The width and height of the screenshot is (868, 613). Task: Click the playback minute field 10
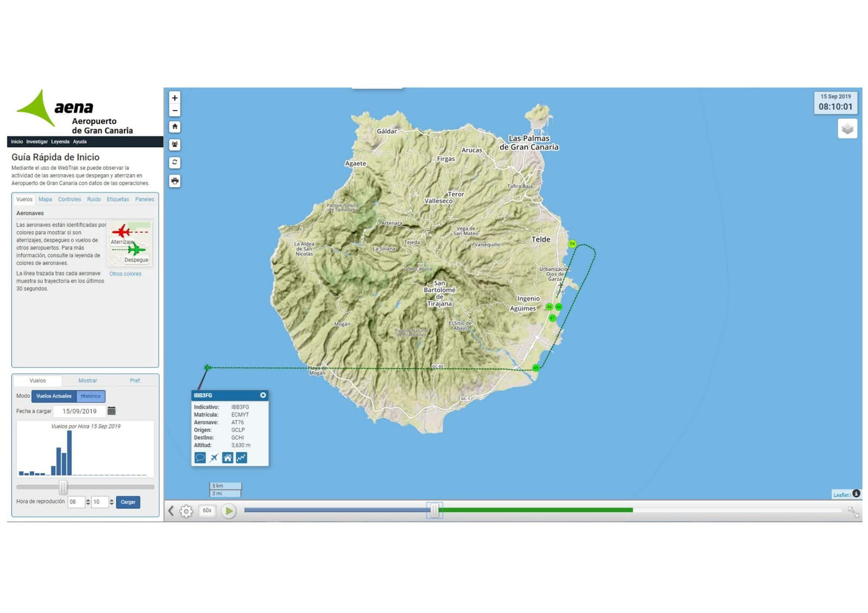click(x=99, y=502)
